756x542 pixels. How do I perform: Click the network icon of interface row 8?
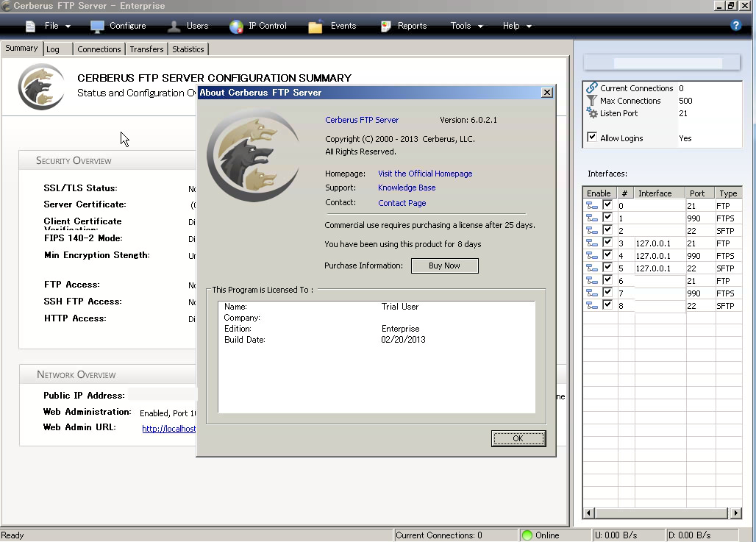[x=591, y=306]
